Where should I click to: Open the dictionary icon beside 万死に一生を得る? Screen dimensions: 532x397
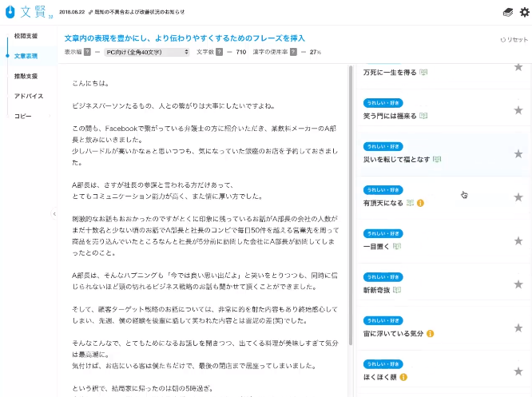423,72
